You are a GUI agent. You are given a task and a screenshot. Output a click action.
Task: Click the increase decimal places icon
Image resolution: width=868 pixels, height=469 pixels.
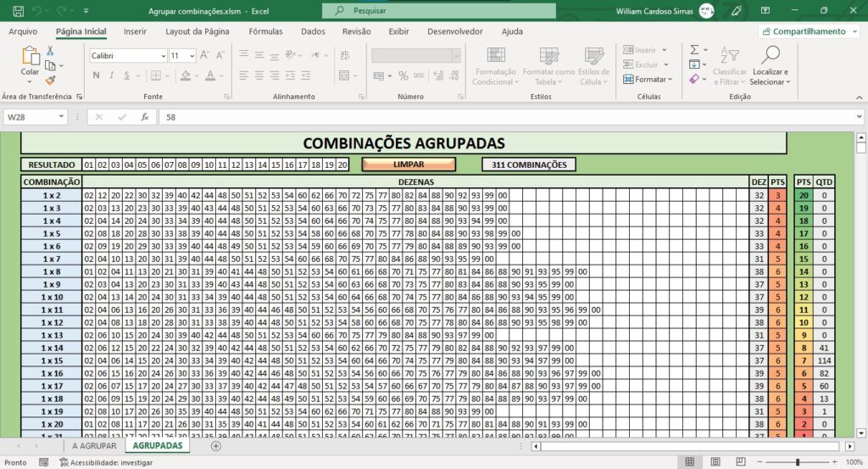[438, 75]
